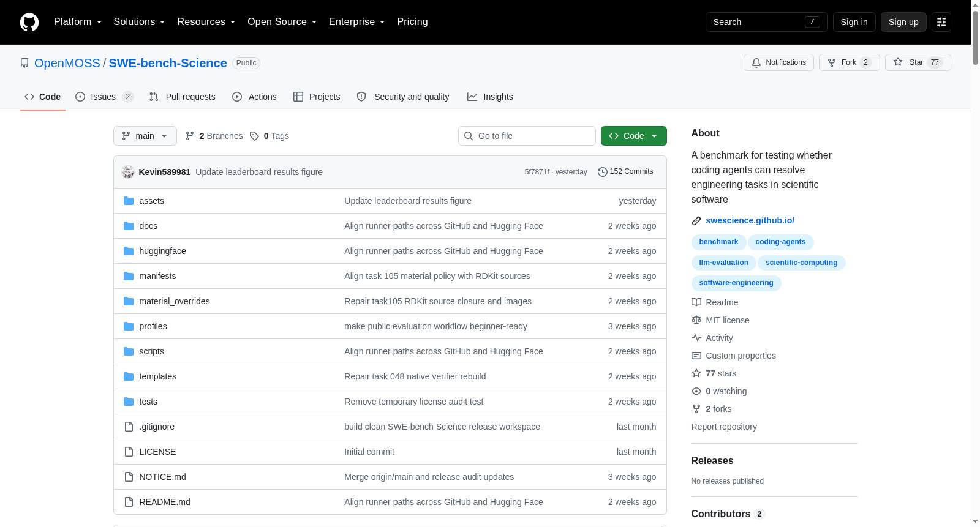Open the main branch selector dropdown
The image size is (980, 527).
[145, 136]
